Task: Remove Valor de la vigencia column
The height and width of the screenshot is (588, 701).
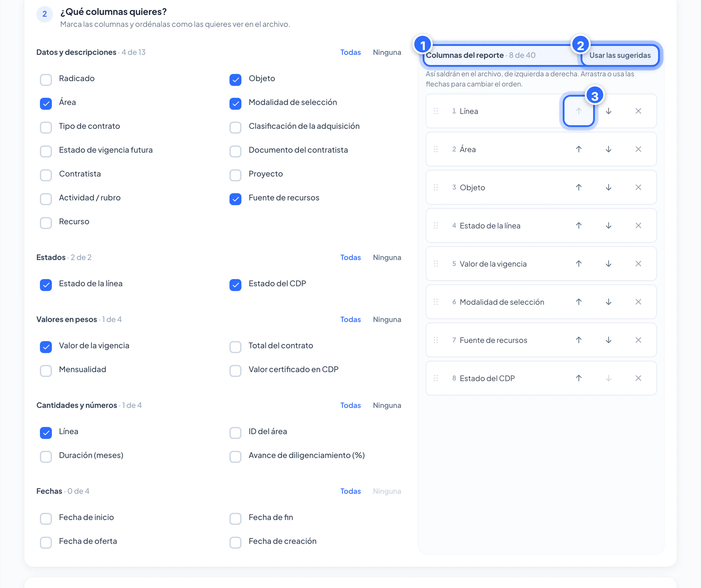Action: point(638,264)
